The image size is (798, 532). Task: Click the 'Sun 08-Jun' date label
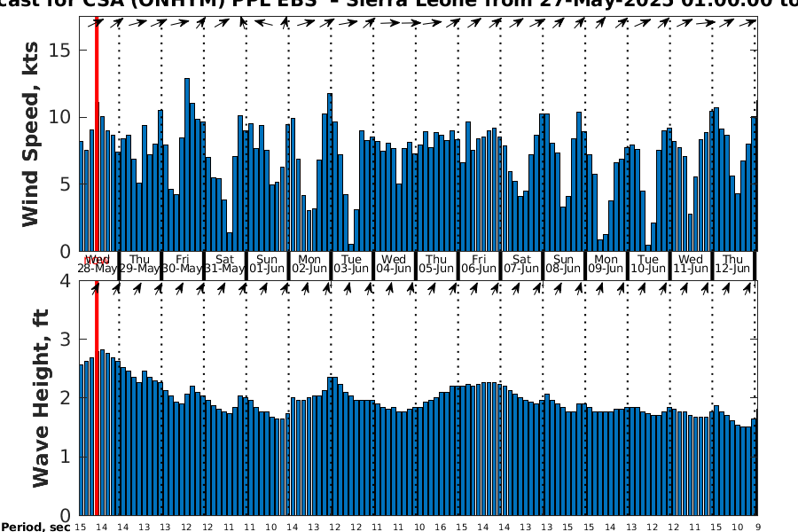563,264
